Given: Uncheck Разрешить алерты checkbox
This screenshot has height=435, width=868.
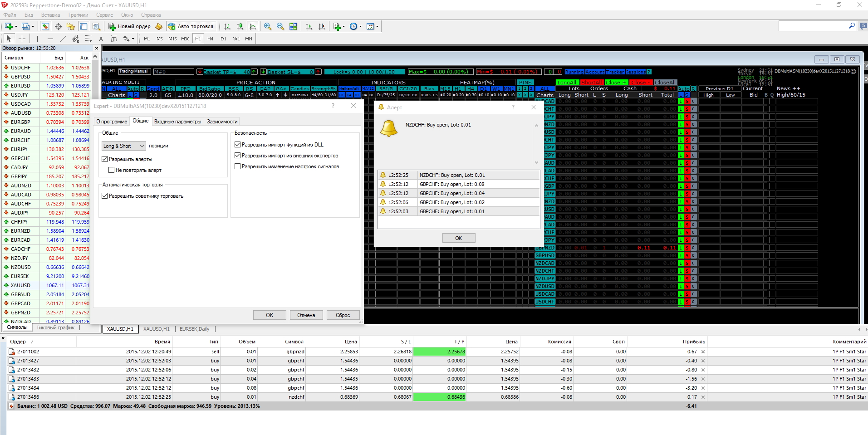Looking at the screenshot, I should [105, 159].
